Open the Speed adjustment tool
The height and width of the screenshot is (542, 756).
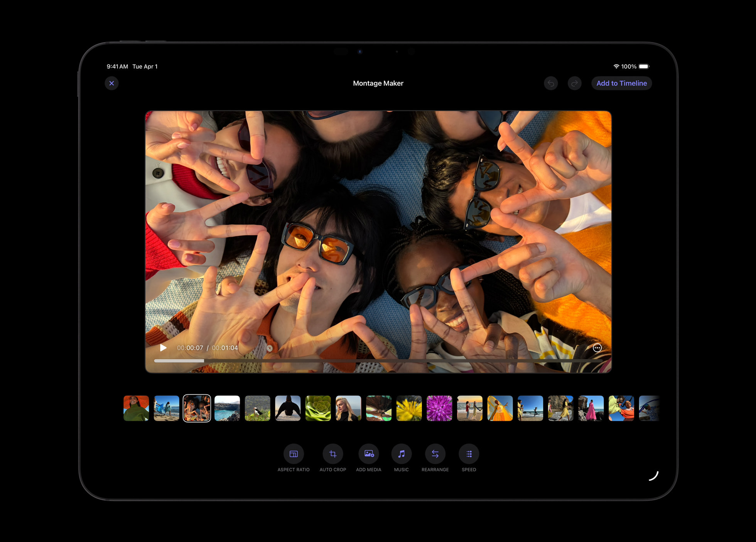[468, 454]
